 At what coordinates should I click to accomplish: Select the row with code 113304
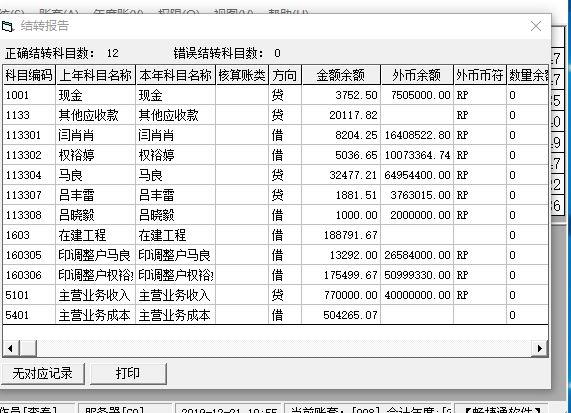click(276, 176)
